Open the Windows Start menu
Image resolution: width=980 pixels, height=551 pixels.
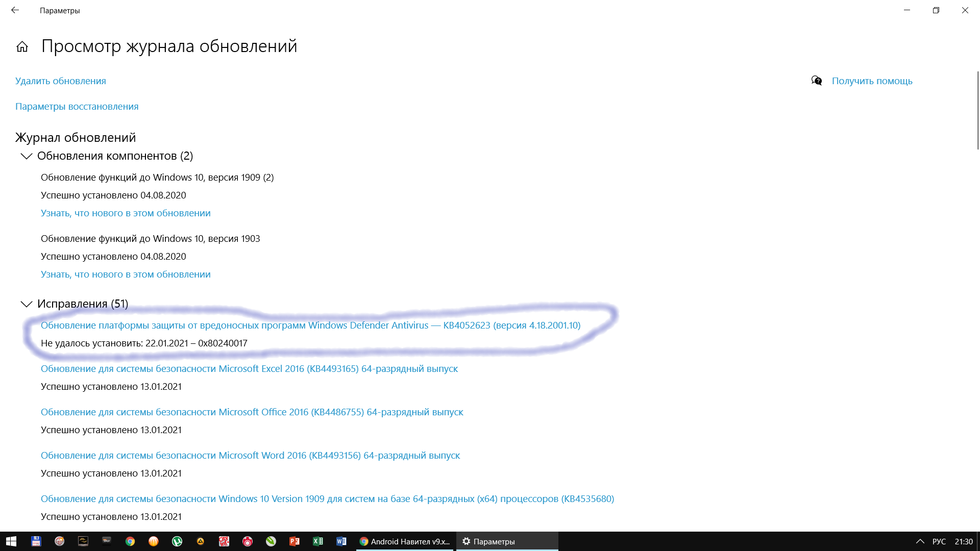(11, 541)
